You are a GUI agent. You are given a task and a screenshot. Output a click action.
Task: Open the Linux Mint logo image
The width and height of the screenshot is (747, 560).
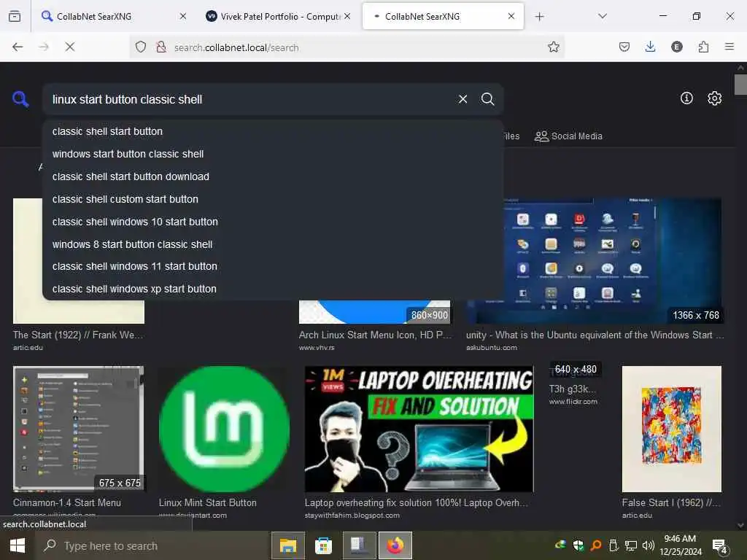coord(224,429)
